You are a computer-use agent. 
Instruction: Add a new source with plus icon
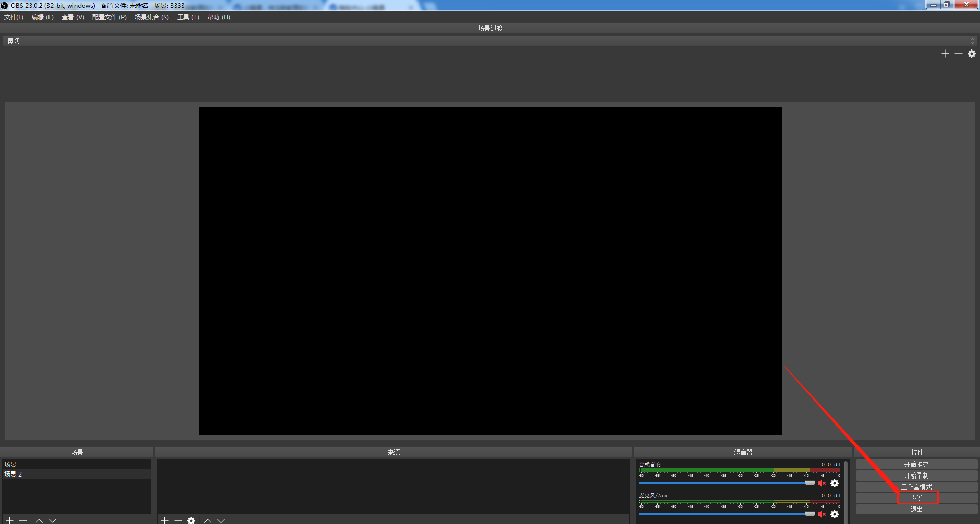click(165, 520)
